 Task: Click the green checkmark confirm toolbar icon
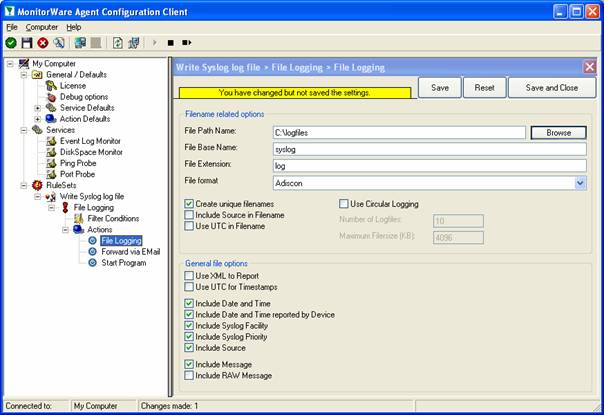tap(11, 42)
